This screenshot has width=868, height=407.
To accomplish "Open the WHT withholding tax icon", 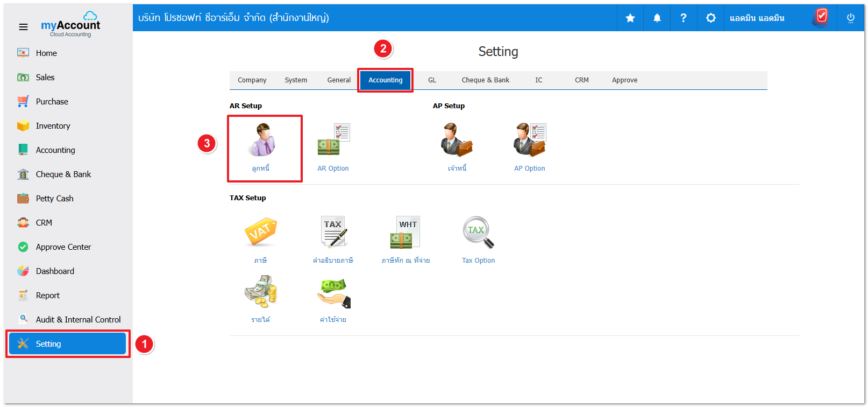I will (405, 232).
